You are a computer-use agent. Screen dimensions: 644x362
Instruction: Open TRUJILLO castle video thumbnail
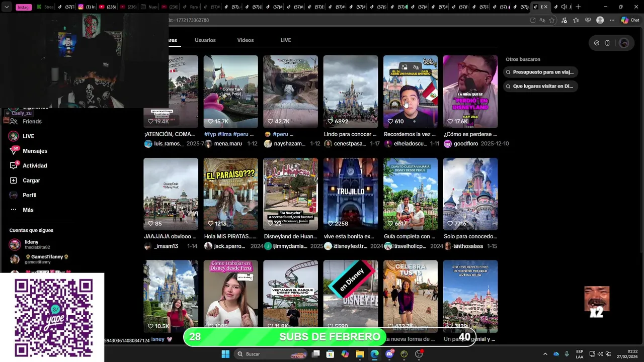coord(351,194)
